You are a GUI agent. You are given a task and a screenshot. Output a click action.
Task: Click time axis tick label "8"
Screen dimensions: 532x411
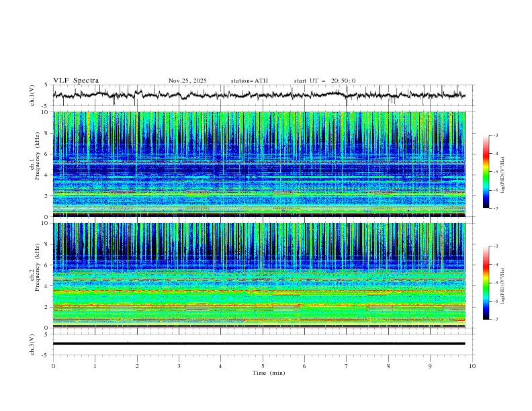tap(388, 366)
